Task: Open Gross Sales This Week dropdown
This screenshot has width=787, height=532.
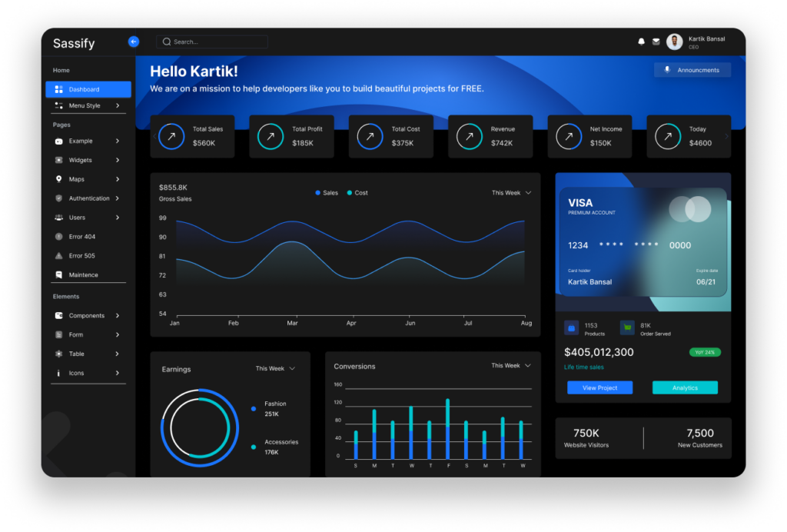Action: point(511,193)
